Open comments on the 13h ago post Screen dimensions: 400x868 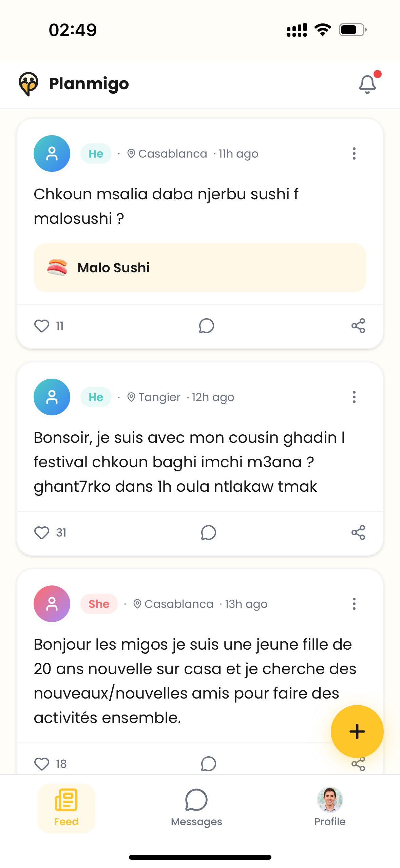(208, 764)
